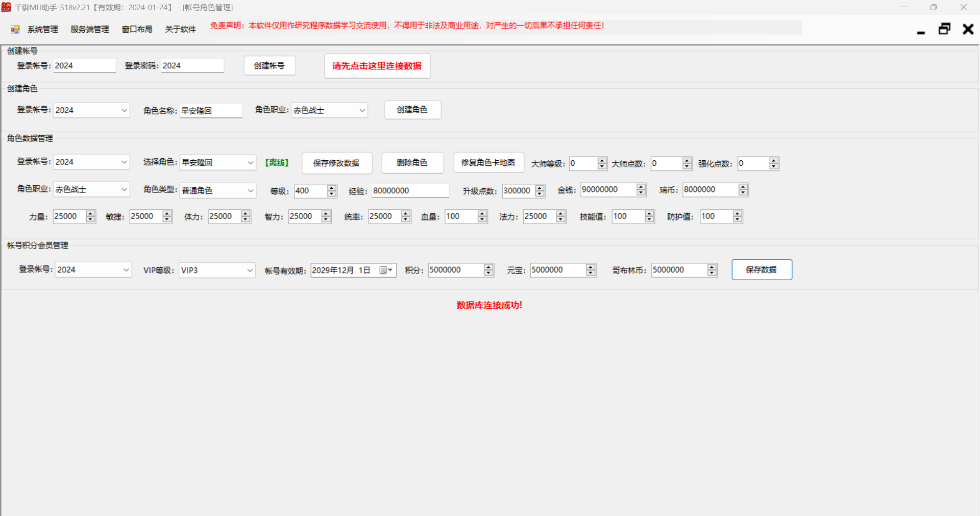
Task: Click the inner minimize icon in menu bar
Action: pyautogui.click(x=921, y=31)
